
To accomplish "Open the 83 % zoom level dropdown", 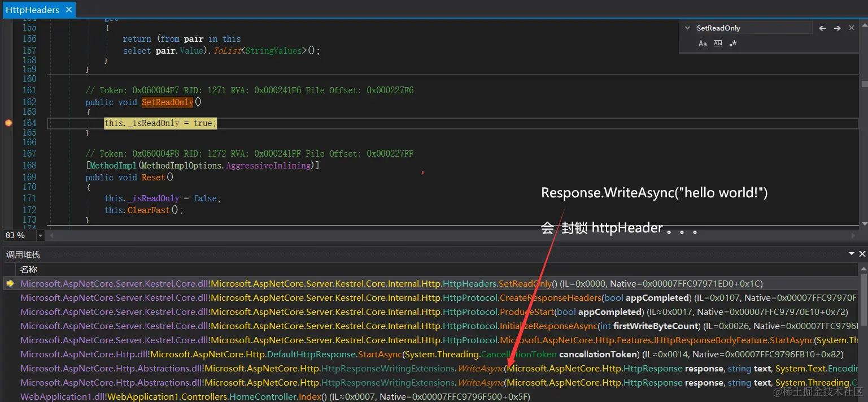I will [40, 235].
